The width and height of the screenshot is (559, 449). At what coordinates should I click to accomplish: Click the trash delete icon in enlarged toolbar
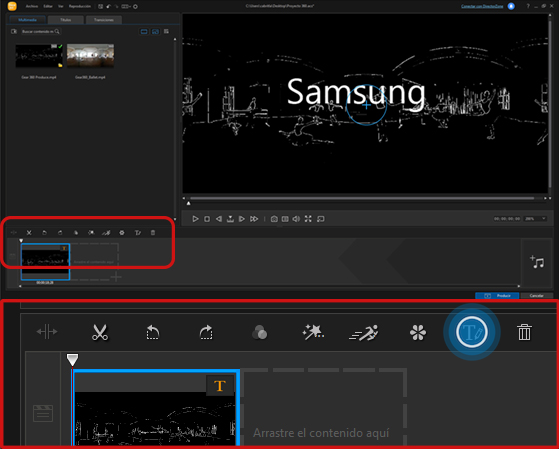pos(524,332)
